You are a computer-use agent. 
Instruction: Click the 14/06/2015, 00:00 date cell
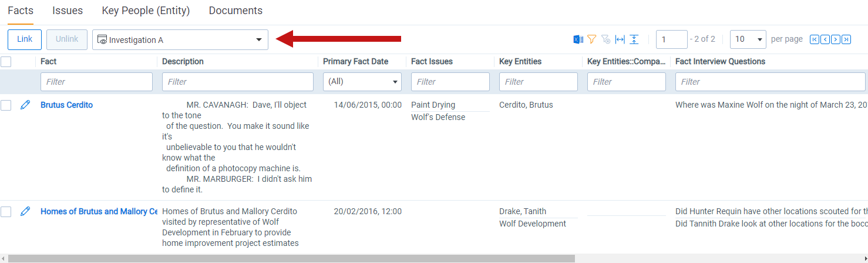coord(368,105)
